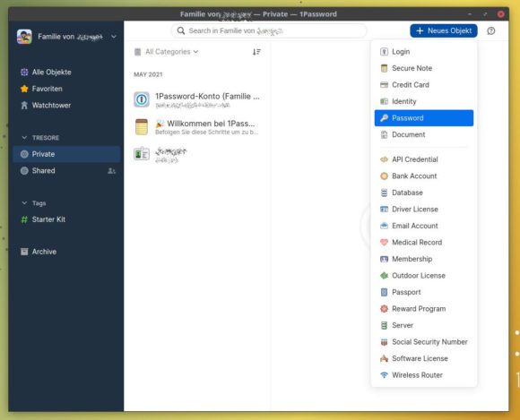The height and width of the screenshot is (420, 520).
Task: Select the Private vault
Action: pyautogui.click(x=66, y=154)
